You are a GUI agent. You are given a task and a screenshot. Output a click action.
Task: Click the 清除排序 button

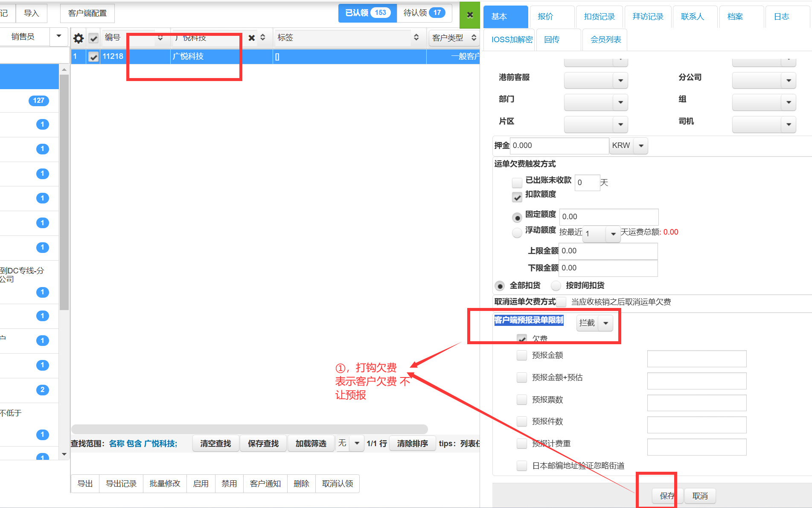tap(413, 444)
